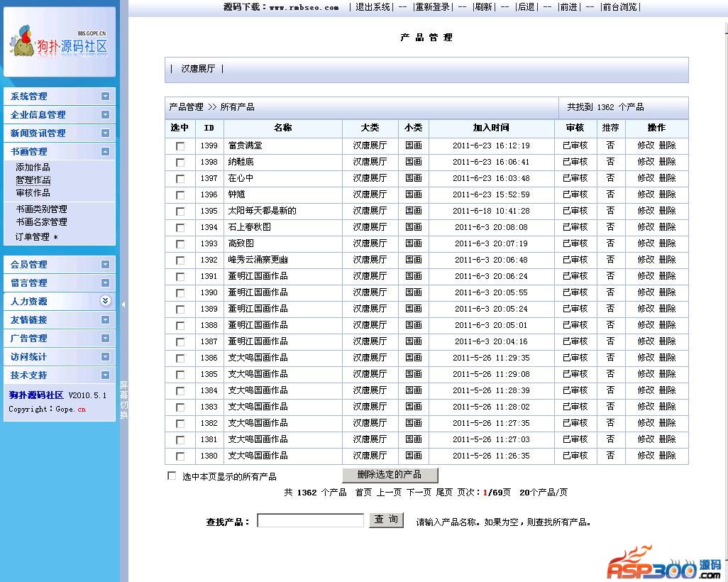Go to 上一页 in pagination
This screenshot has width=728, height=582.
pos(389,493)
